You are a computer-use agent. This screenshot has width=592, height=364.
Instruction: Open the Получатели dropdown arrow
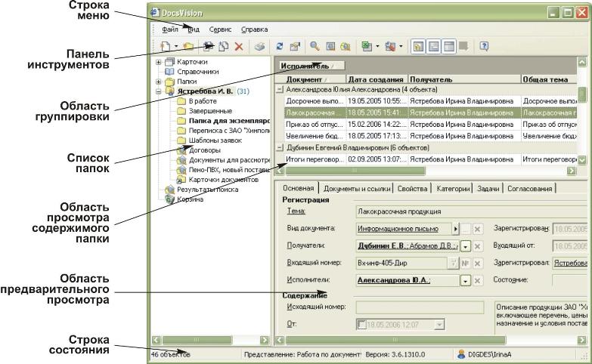(466, 247)
